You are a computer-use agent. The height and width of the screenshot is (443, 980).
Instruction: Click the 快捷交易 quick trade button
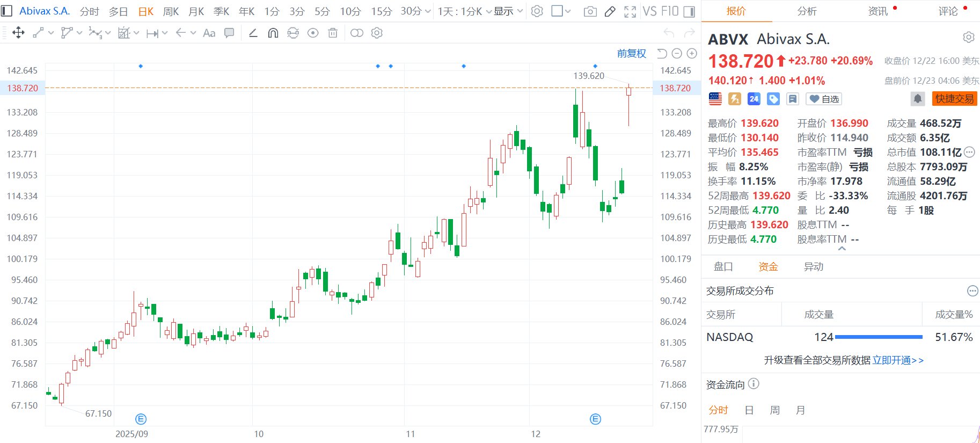(954, 99)
